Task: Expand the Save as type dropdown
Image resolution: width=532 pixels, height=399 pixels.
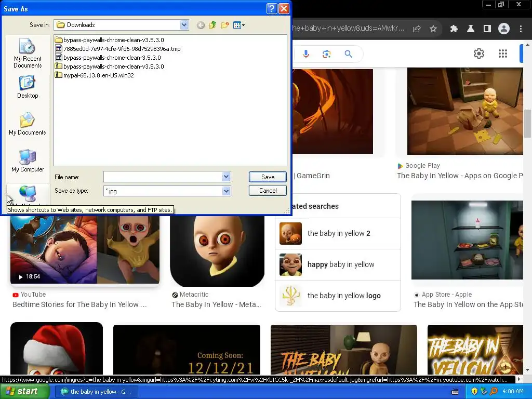Action: (x=227, y=191)
